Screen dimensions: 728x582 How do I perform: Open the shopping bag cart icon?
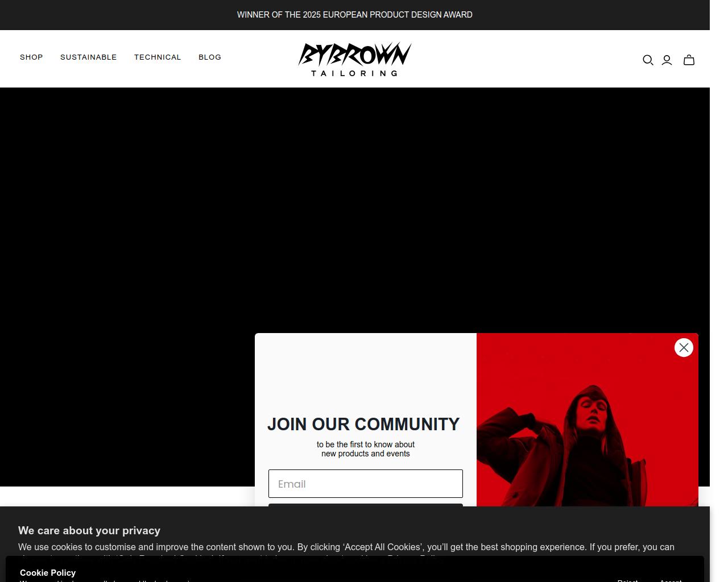point(689,60)
